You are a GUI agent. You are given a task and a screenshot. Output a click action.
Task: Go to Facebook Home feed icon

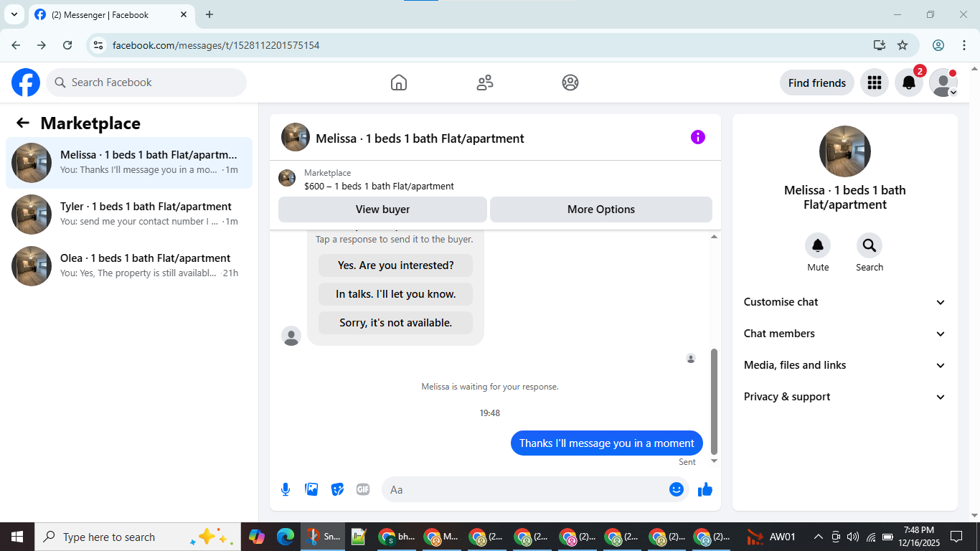(x=399, y=83)
